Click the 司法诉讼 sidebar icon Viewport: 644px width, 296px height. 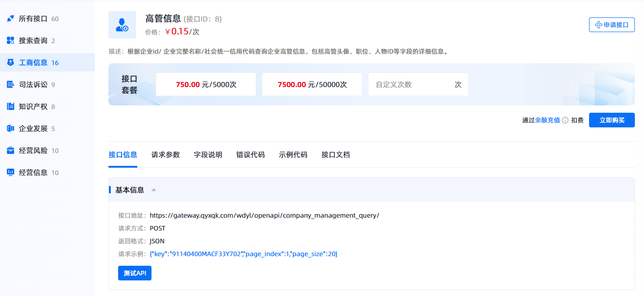click(x=11, y=85)
